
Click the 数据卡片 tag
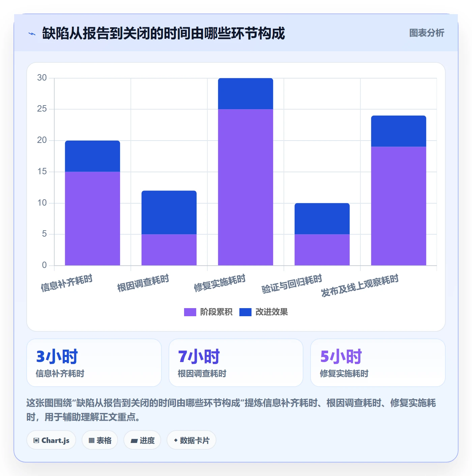pyautogui.click(x=191, y=440)
